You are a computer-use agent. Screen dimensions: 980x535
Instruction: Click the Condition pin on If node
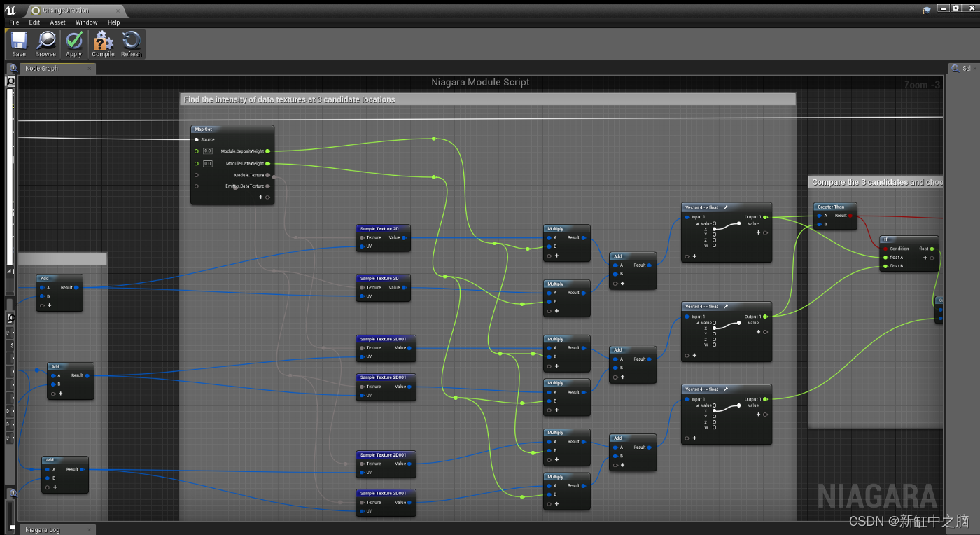pyautogui.click(x=885, y=249)
